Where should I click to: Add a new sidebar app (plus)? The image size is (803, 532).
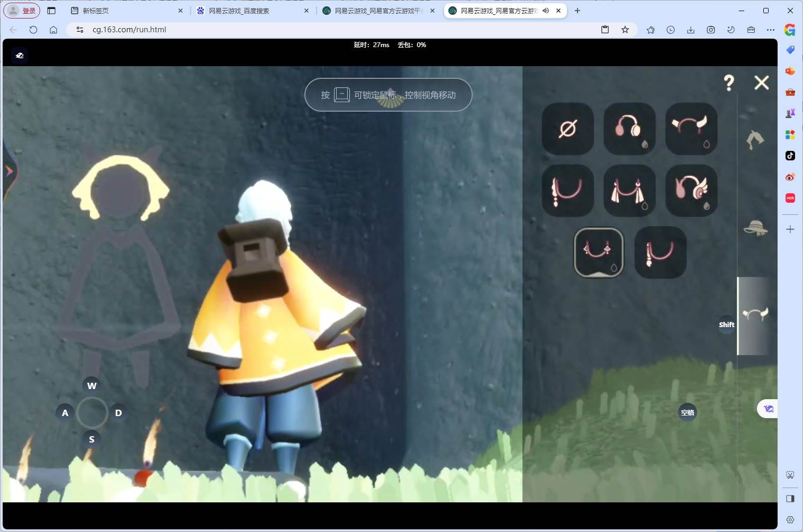pyautogui.click(x=790, y=229)
